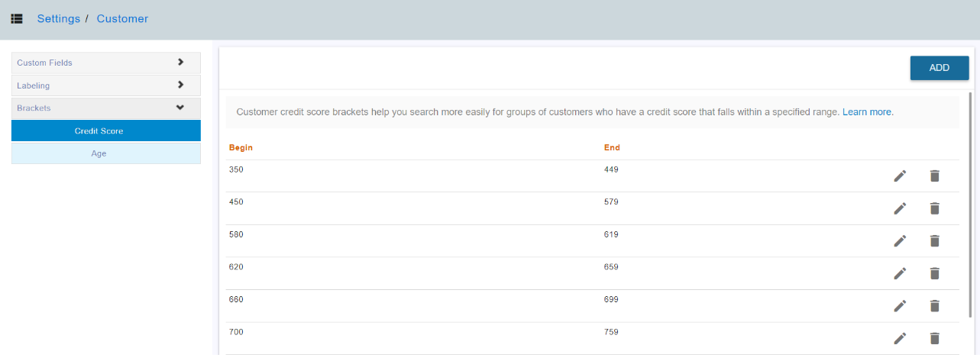The height and width of the screenshot is (361, 980).
Task: Select the End value 699
Action: click(x=611, y=299)
